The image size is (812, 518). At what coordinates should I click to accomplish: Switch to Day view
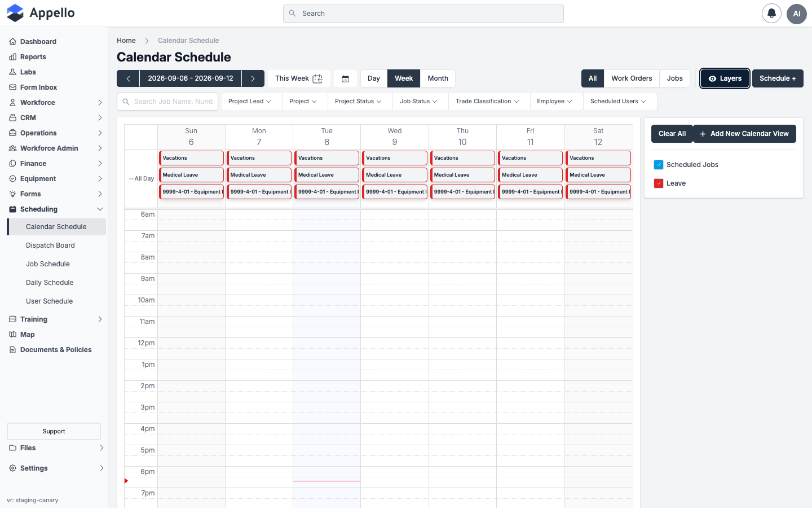(374, 78)
